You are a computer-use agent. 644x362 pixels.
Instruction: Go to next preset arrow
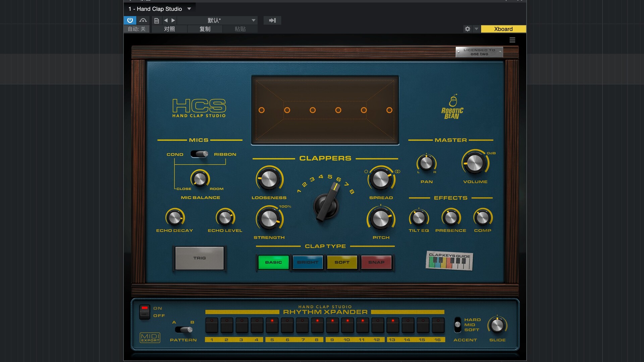tap(173, 20)
